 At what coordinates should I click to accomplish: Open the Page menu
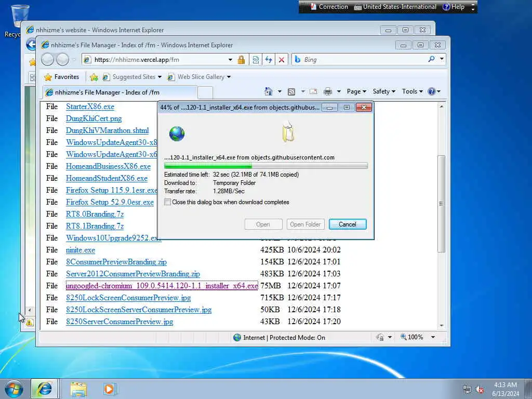coord(356,91)
